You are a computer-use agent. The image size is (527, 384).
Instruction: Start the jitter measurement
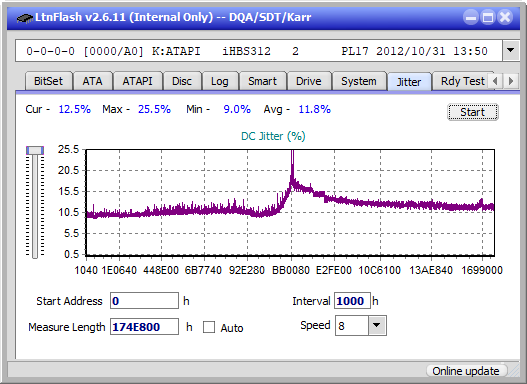tap(473, 112)
